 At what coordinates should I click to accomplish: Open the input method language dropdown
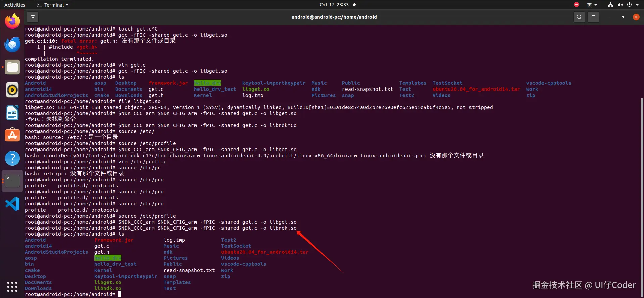click(592, 5)
